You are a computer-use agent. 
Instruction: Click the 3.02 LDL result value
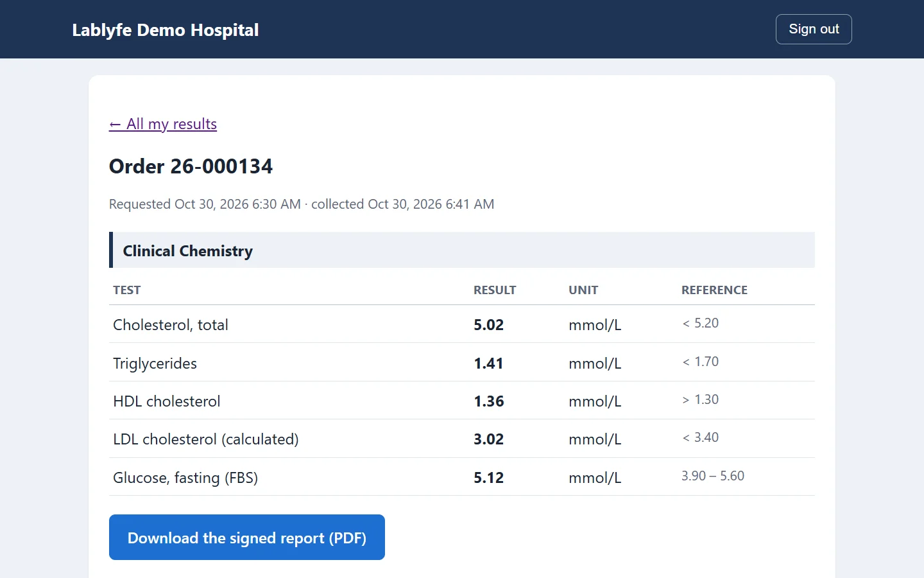point(489,439)
